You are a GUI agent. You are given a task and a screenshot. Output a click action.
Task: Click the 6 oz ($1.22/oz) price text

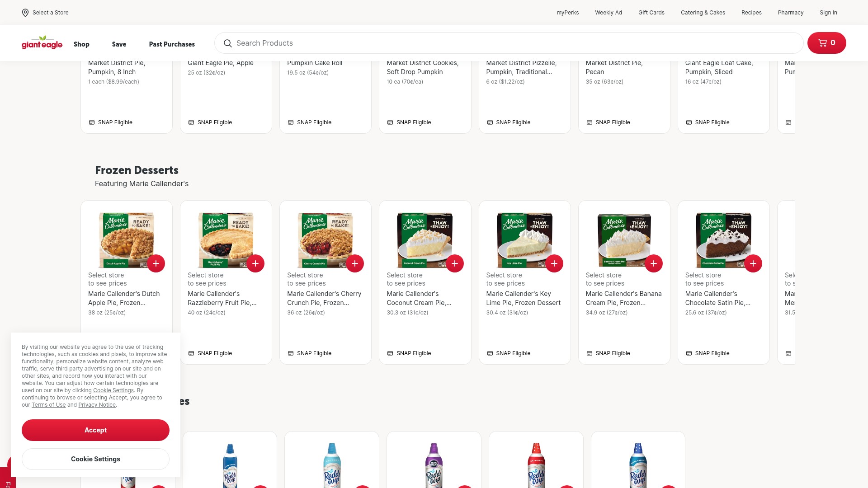click(505, 82)
